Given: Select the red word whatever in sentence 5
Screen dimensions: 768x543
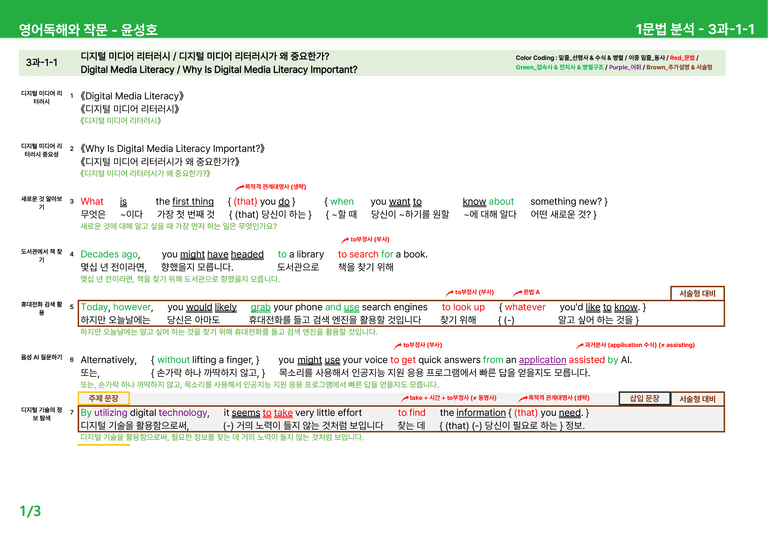Looking at the screenshot, I should tap(525, 307).
